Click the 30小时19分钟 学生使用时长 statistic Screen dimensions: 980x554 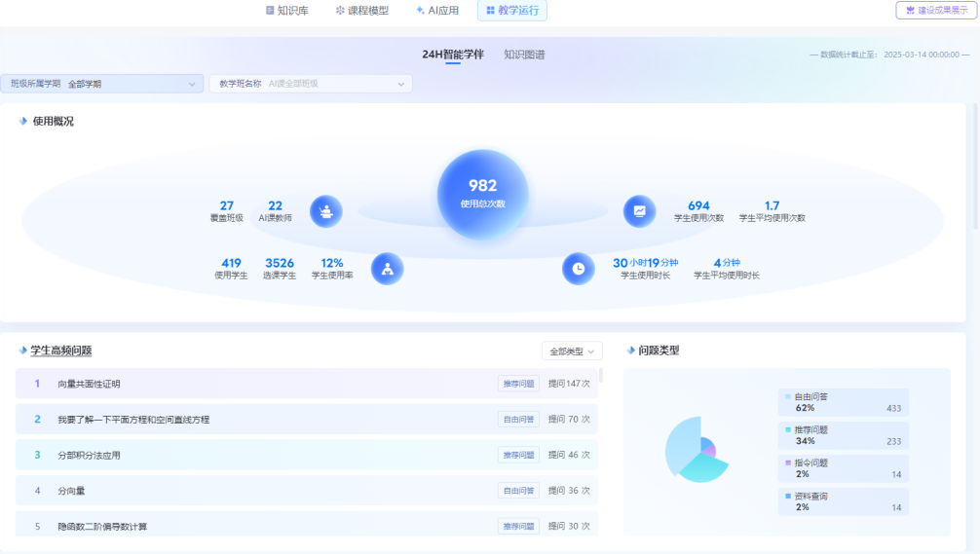click(x=645, y=269)
